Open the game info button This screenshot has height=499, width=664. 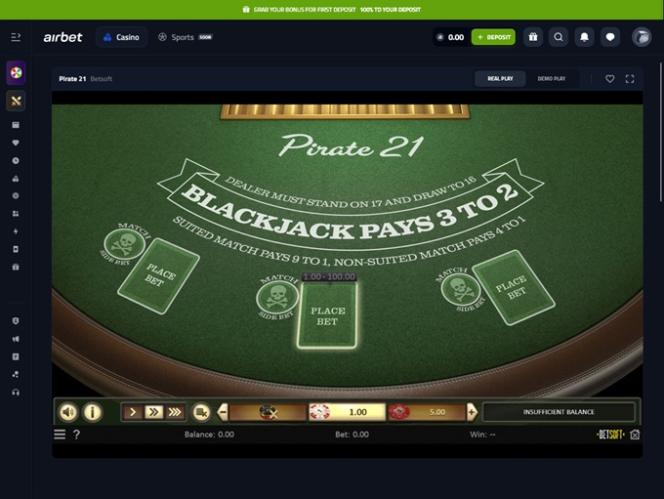92,412
